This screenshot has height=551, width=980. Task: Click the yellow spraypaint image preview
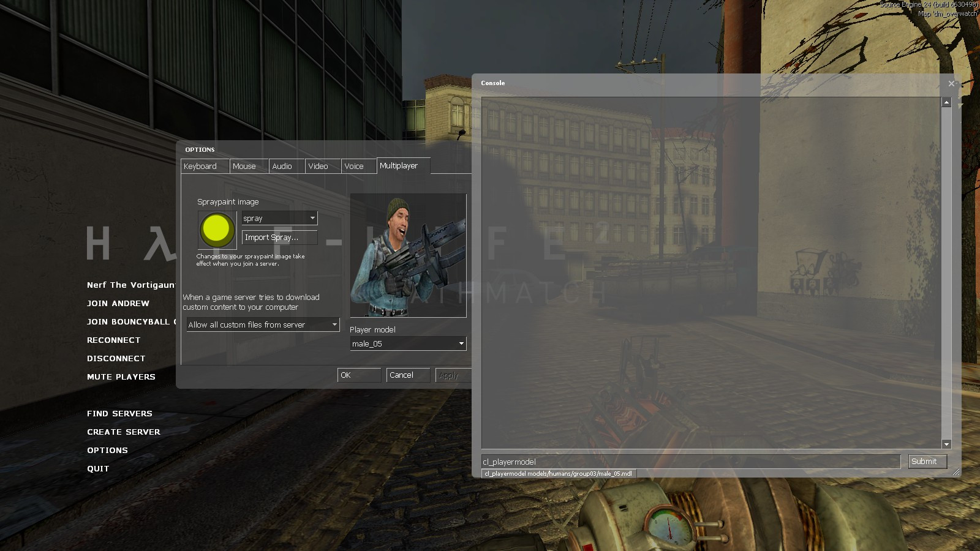(217, 230)
